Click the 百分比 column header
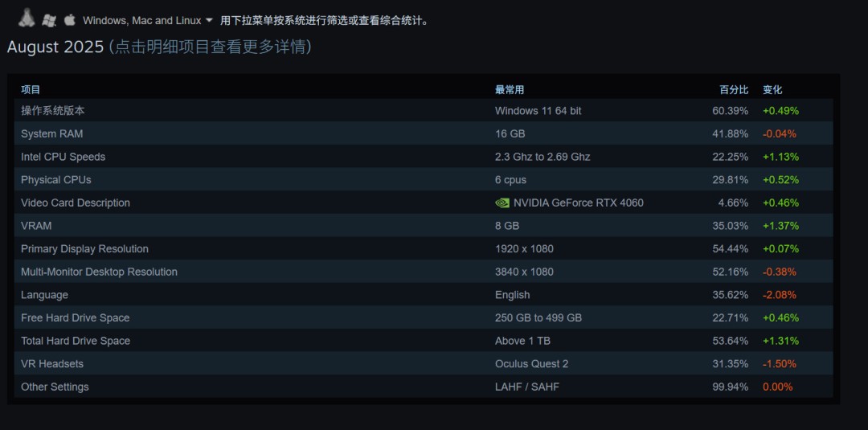 [x=734, y=90]
